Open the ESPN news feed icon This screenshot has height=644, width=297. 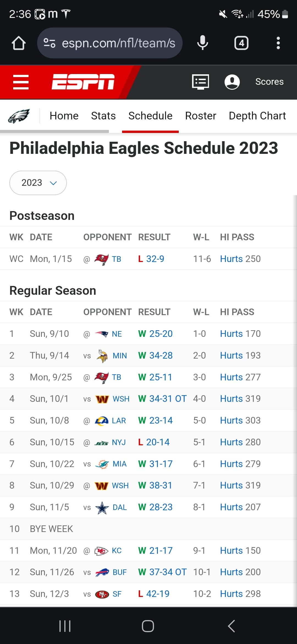point(200,82)
